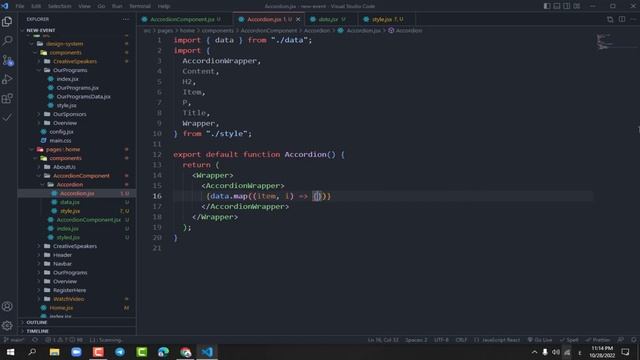The image size is (640, 360).
Task: Click the main branch indicator in status bar
Action: click(x=14, y=340)
